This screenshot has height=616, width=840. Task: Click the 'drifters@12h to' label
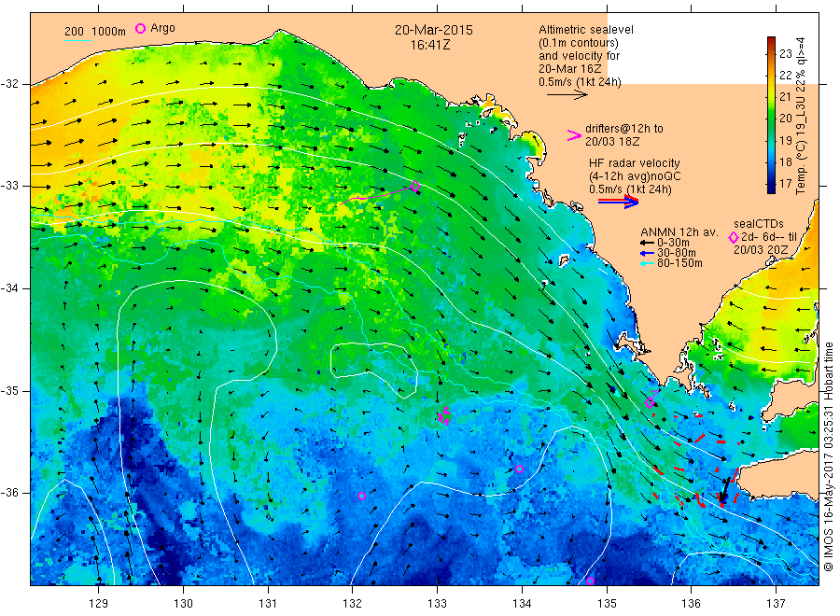click(624, 129)
